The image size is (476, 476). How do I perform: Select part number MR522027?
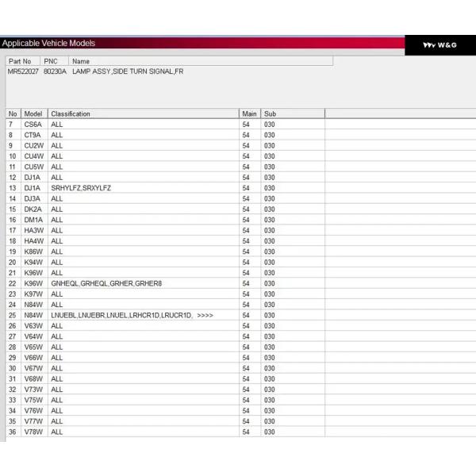pos(23,71)
